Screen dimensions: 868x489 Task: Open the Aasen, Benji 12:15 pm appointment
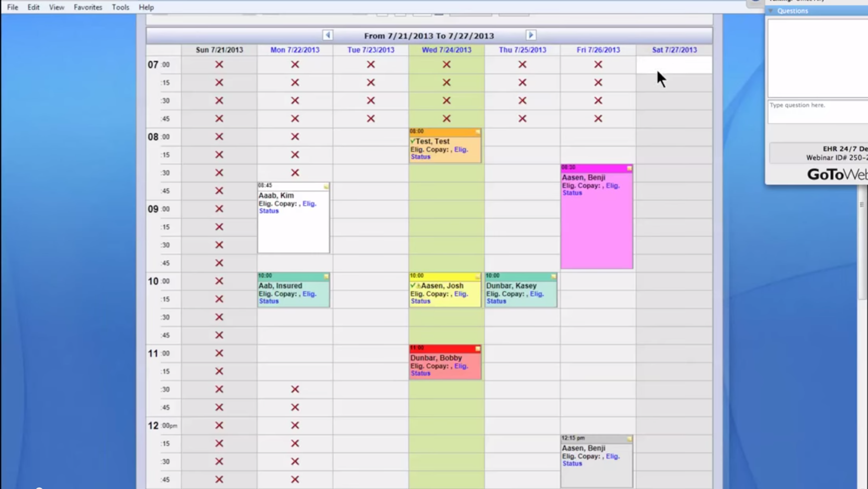click(x=597, y=461)
